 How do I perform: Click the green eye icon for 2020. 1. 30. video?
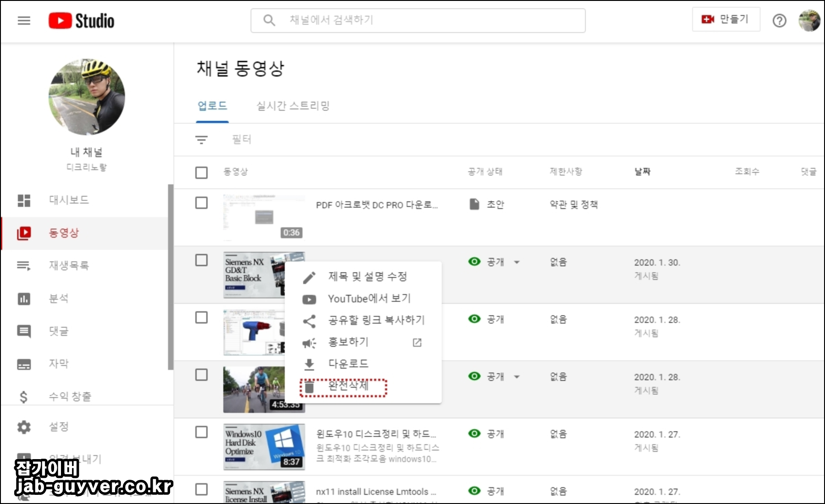[474, 262]
